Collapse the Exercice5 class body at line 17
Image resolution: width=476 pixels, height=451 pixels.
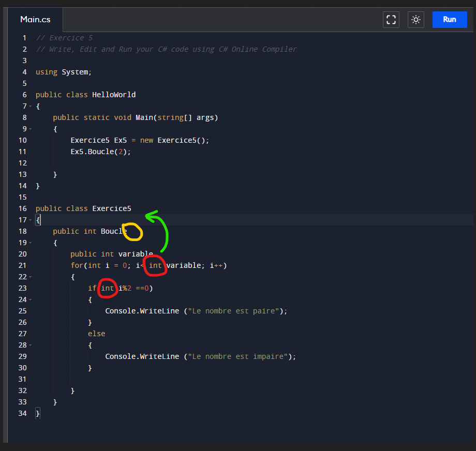pos(31,220)
